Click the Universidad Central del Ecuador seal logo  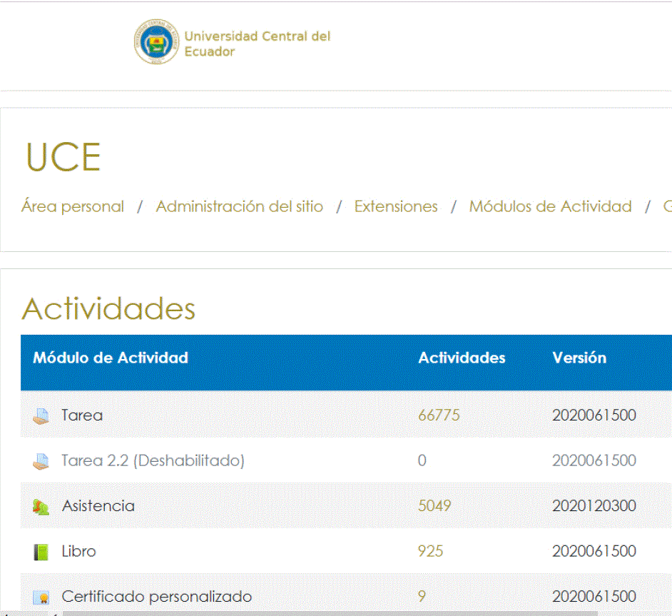[x=156, y=42]
